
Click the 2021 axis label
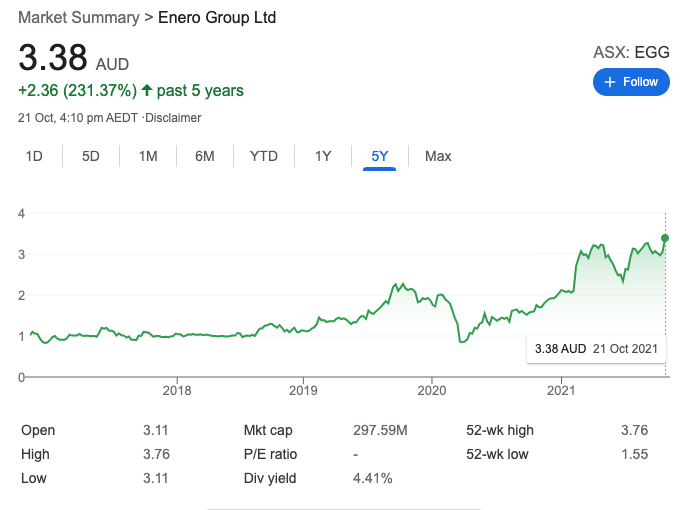click(561, 391)
